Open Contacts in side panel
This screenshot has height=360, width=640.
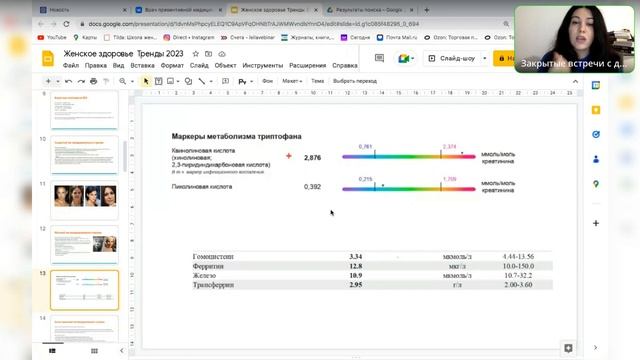tap(596, 159)
